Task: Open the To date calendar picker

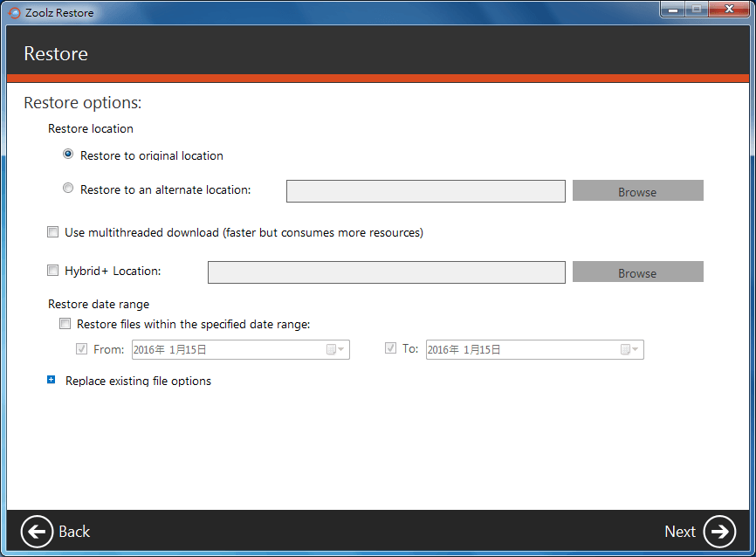Action: tap(629, 350)
